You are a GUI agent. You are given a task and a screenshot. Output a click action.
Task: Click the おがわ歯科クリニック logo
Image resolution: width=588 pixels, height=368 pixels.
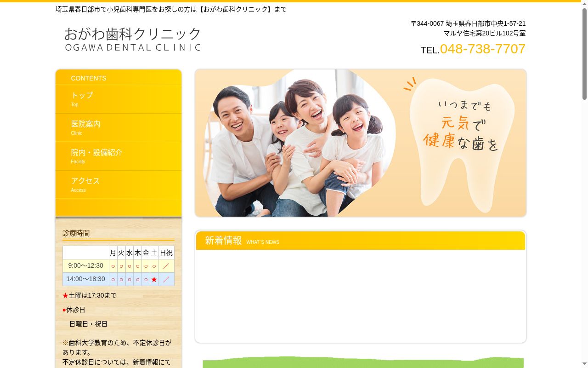(133, 39)
